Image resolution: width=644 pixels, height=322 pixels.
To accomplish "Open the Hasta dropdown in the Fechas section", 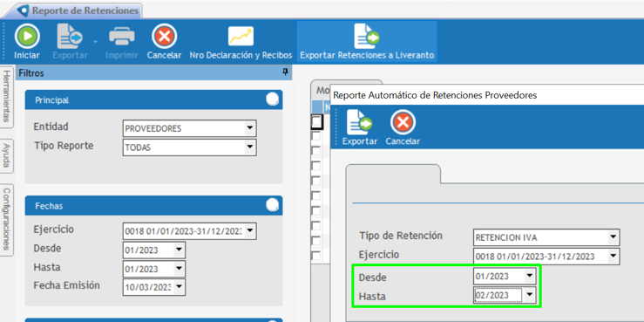I will [179, 269].
